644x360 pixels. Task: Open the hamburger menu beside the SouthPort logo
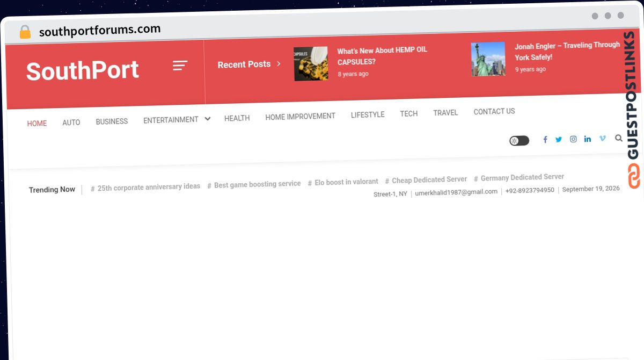point(180,66)
